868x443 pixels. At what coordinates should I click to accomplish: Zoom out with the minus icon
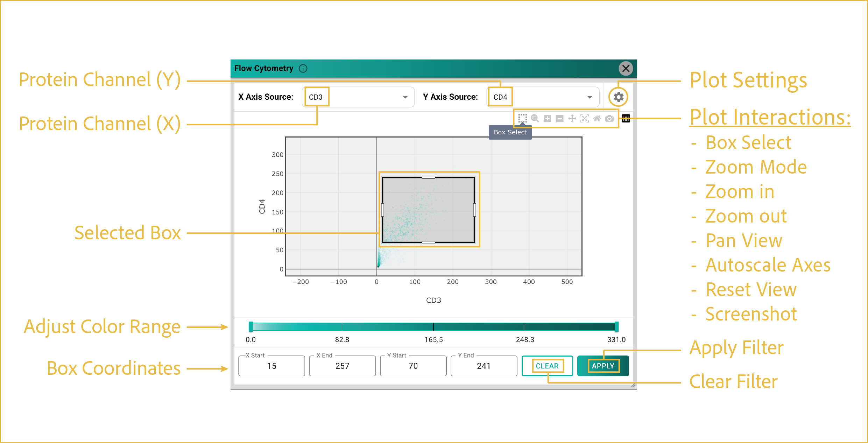point(560,119)
